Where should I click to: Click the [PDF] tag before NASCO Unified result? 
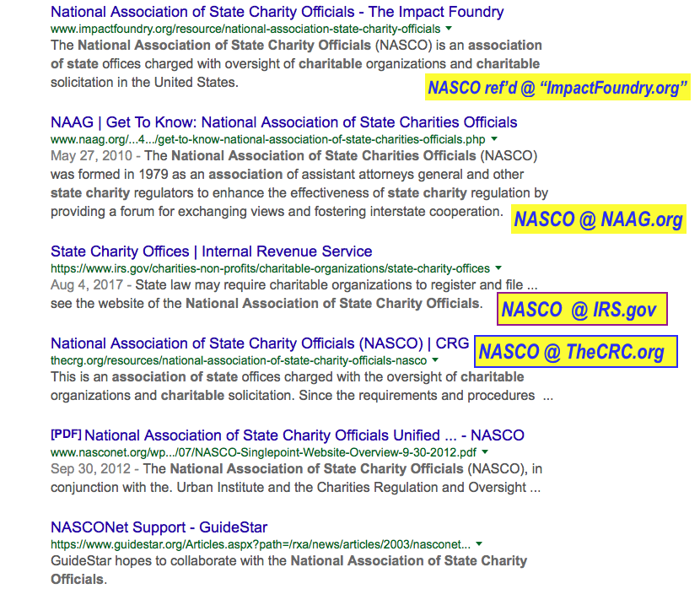(x=65, y=435)
